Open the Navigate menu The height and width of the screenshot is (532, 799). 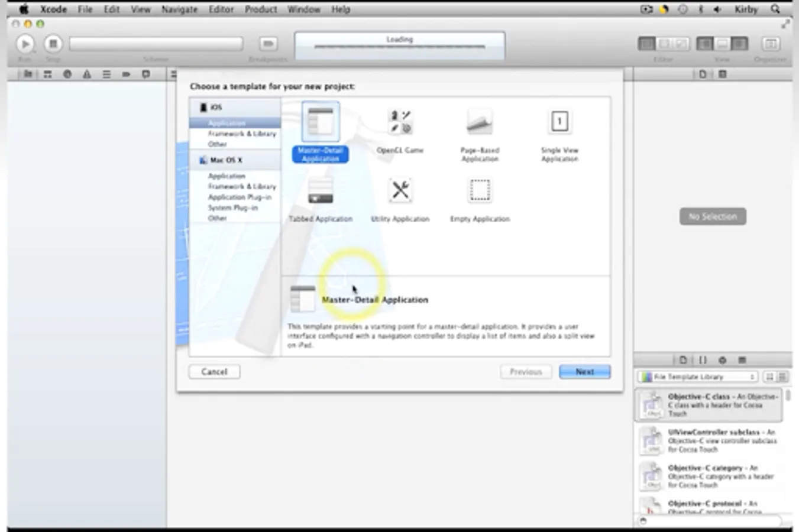tap(179, 9)
